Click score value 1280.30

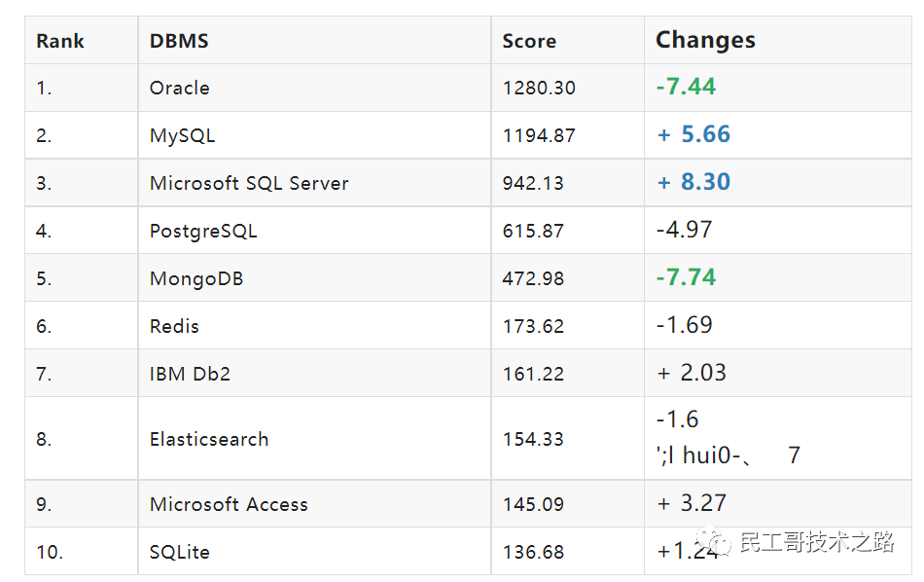539,88
